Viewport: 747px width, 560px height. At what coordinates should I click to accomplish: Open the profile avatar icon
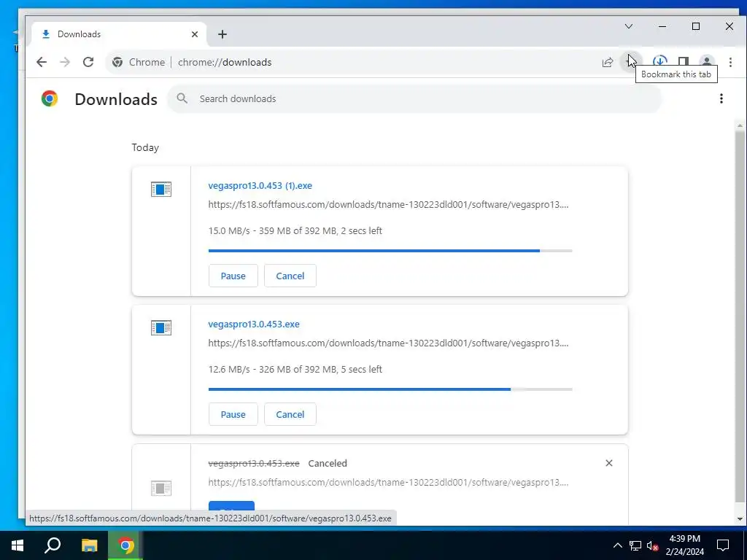pyautogui.click(x=706, y=62)
